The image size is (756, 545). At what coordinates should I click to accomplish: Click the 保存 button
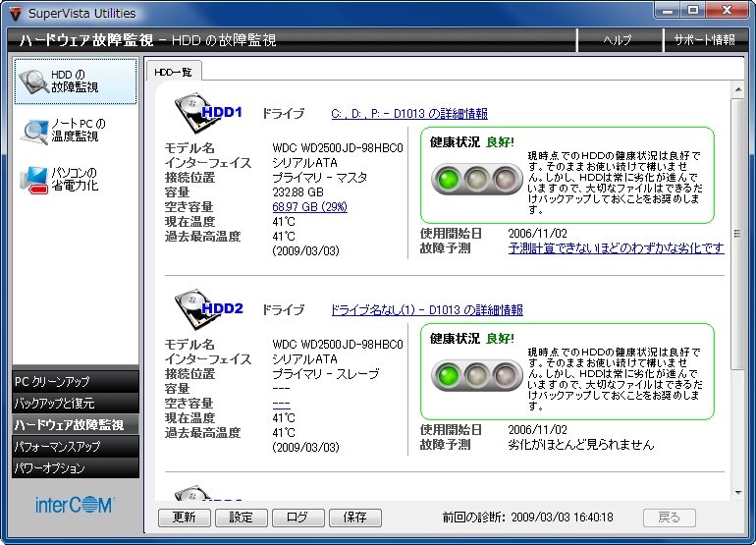354,518
